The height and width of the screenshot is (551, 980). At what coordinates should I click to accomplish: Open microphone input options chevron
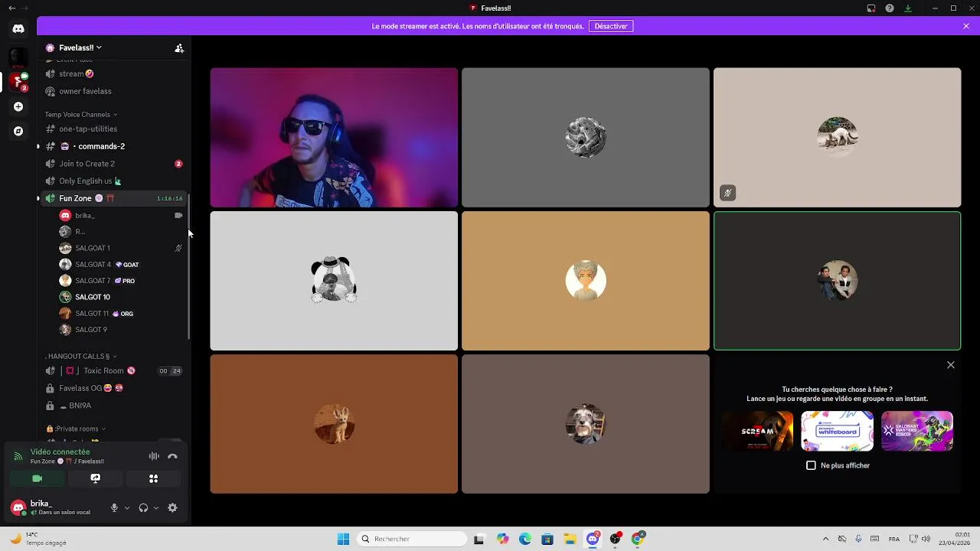click(x=127, y=508)
